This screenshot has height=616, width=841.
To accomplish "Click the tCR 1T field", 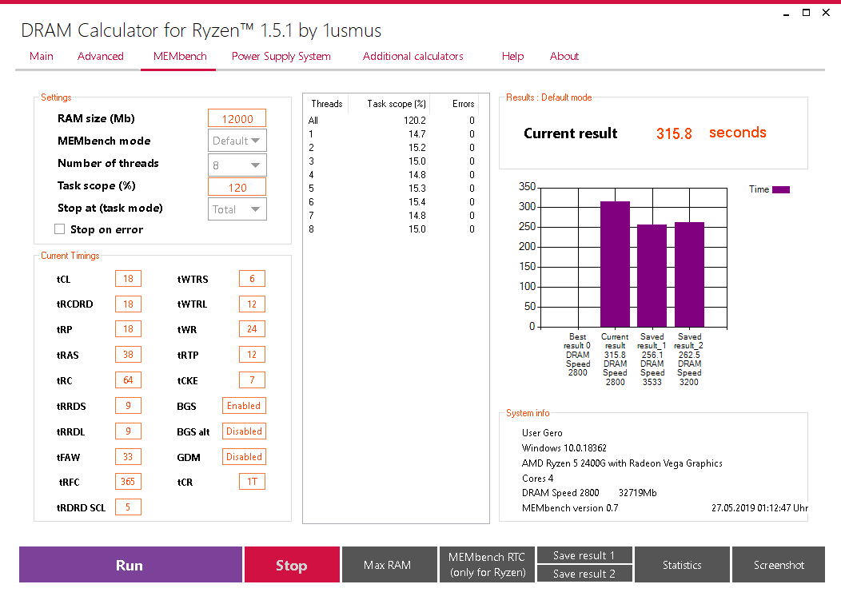I will tap(252, 482).
